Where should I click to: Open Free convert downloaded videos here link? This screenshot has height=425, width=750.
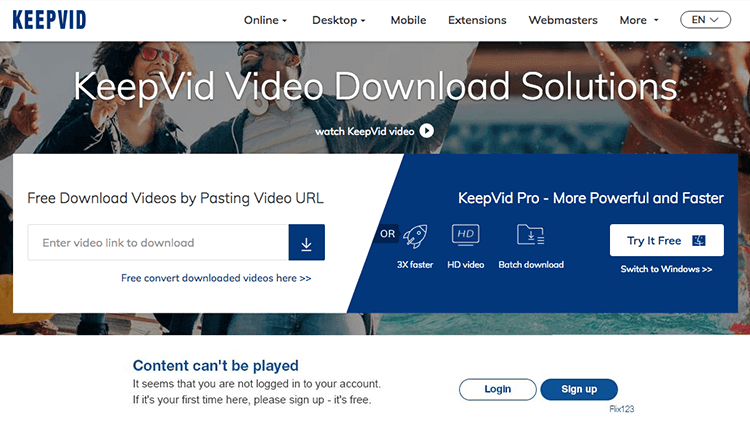click(216, 278)
